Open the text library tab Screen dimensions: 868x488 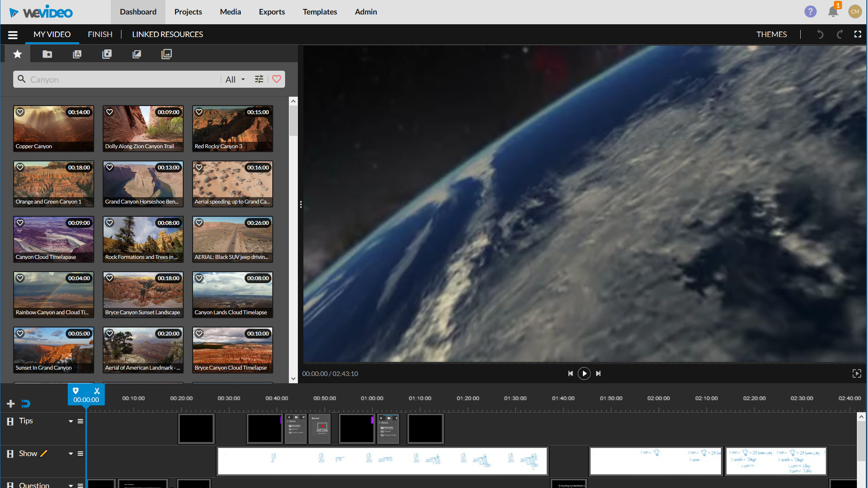77,54
